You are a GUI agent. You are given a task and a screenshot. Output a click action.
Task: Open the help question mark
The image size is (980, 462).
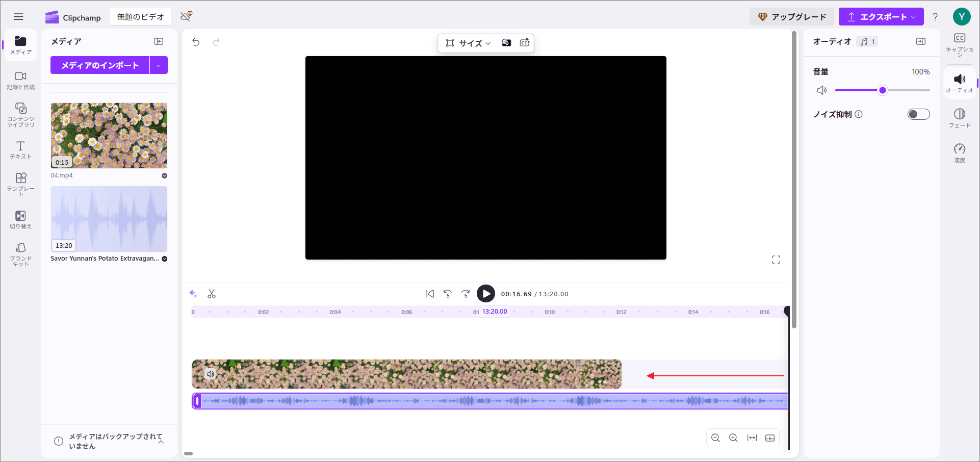point(935,17)
